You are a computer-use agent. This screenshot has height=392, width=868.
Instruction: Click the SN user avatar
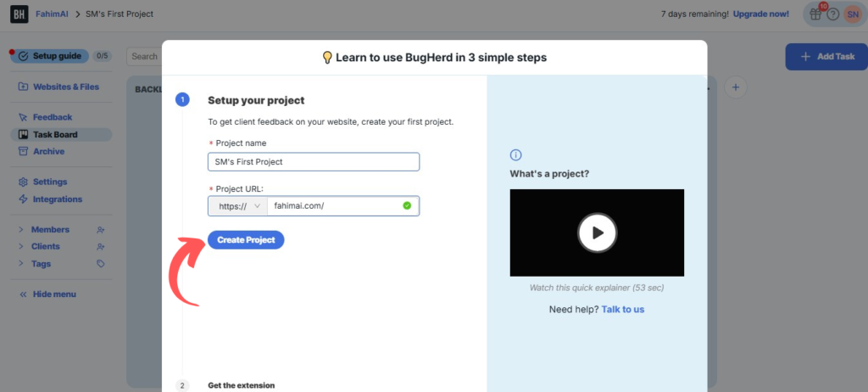click(x=852, y=14)
